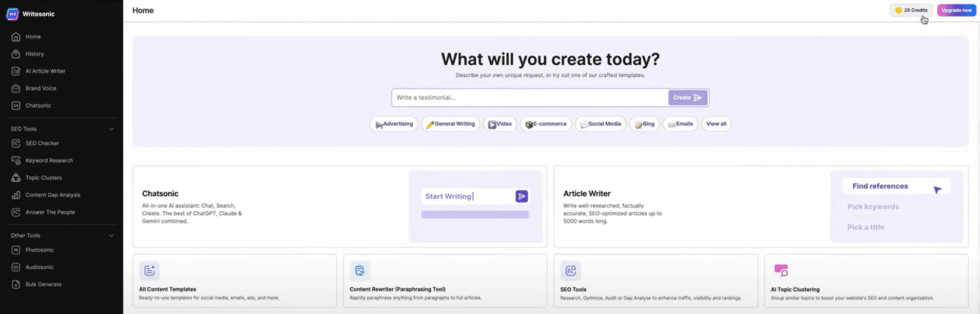980x314 pixels.
Task: Open the SEO Checker tool
Action: click(x=42, y=143)
